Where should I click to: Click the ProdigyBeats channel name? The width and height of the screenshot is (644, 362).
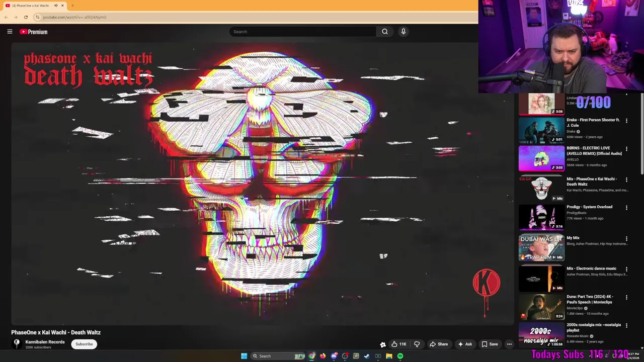pos(576,213)
